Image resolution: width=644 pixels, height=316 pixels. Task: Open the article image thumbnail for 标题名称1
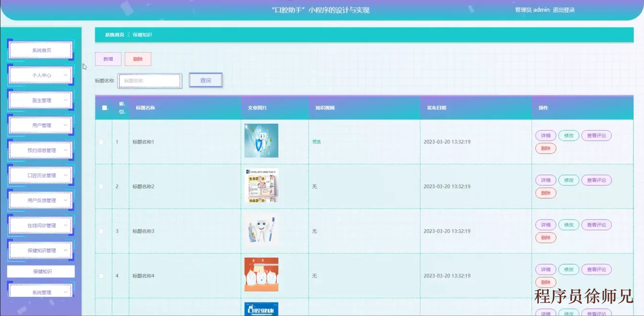pos(261,141)
